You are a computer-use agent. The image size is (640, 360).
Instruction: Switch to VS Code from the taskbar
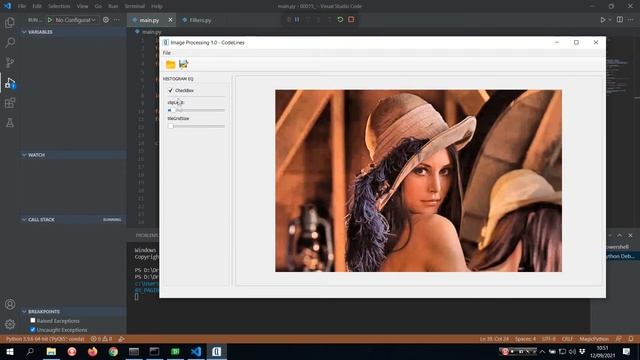pyautogui.click(x=196, y=351)
